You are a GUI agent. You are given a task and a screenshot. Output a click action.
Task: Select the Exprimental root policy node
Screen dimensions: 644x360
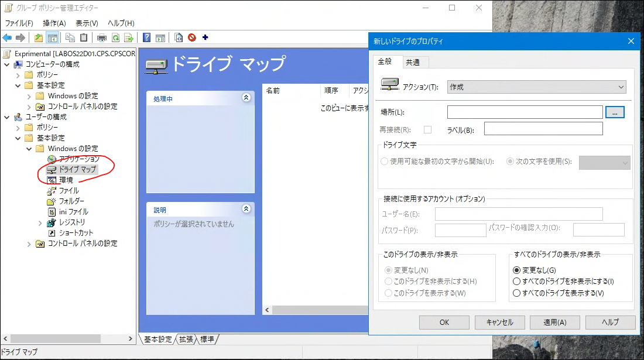point(74,53)
